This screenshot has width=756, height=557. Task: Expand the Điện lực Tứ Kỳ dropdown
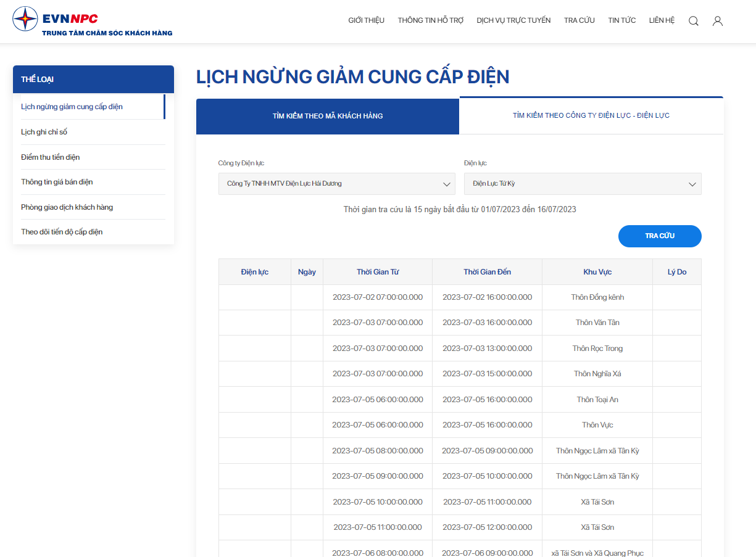pos(583,184)
